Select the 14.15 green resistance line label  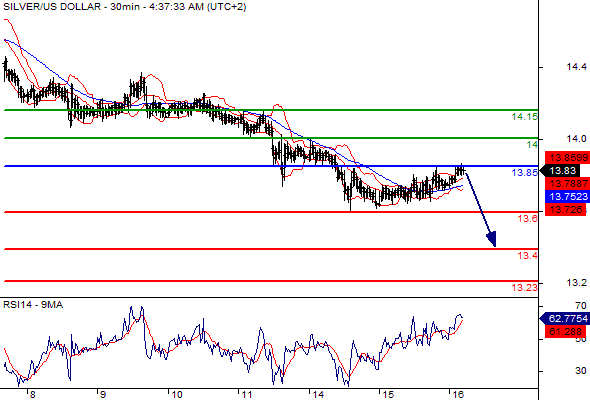click(x=525, y=117)
